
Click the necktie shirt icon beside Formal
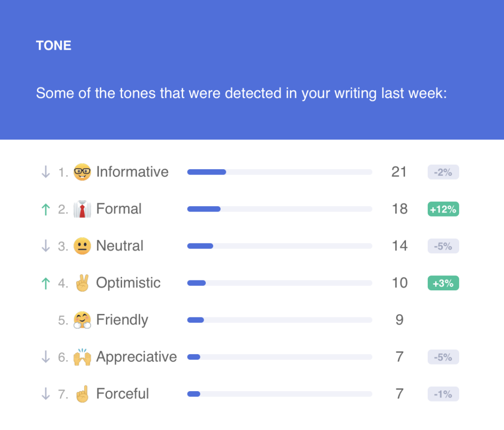click(82, 209)
